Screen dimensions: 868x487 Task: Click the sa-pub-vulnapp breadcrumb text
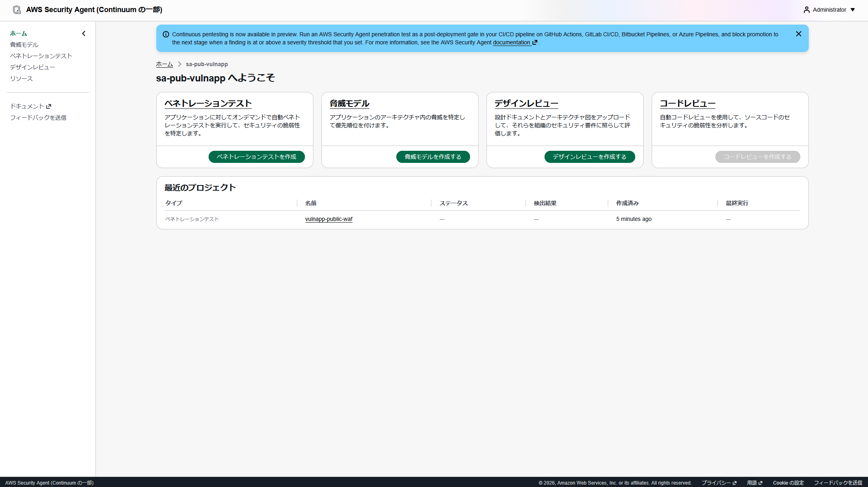pos(207,64)
